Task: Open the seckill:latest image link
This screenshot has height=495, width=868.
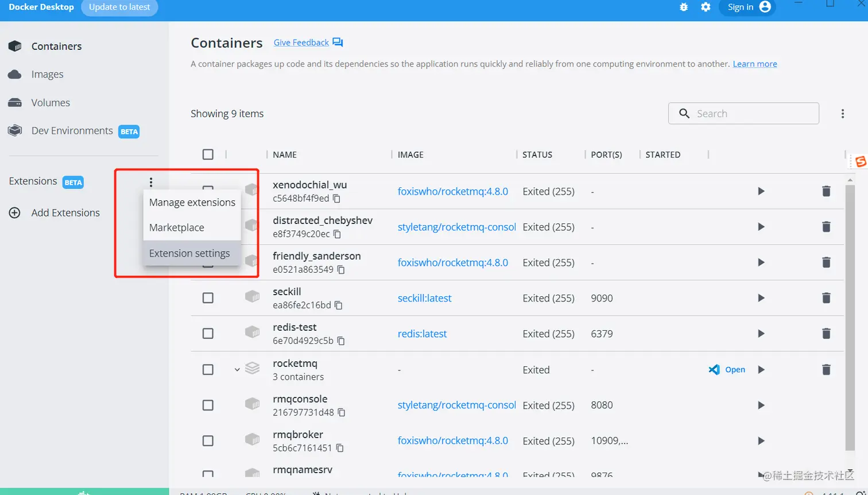Action: [425, 298]
